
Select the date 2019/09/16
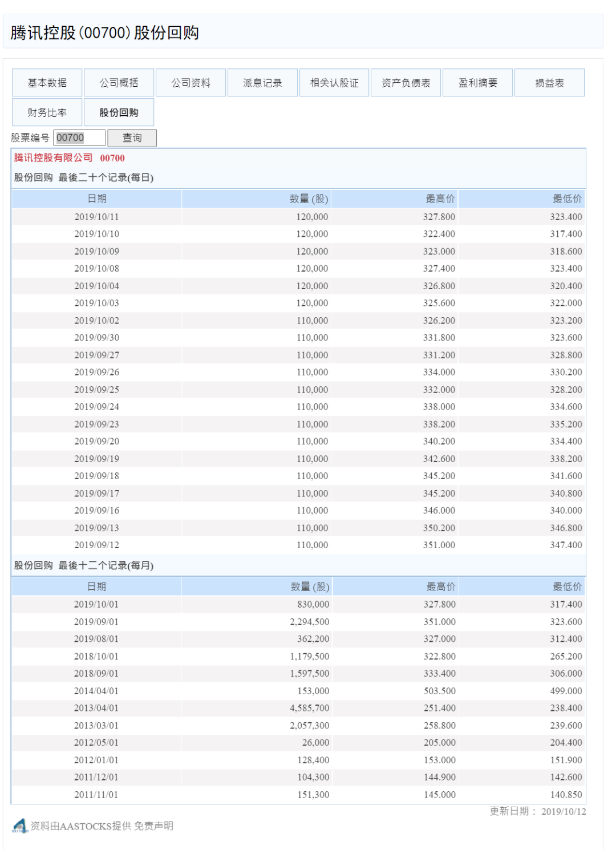point(97,511)
